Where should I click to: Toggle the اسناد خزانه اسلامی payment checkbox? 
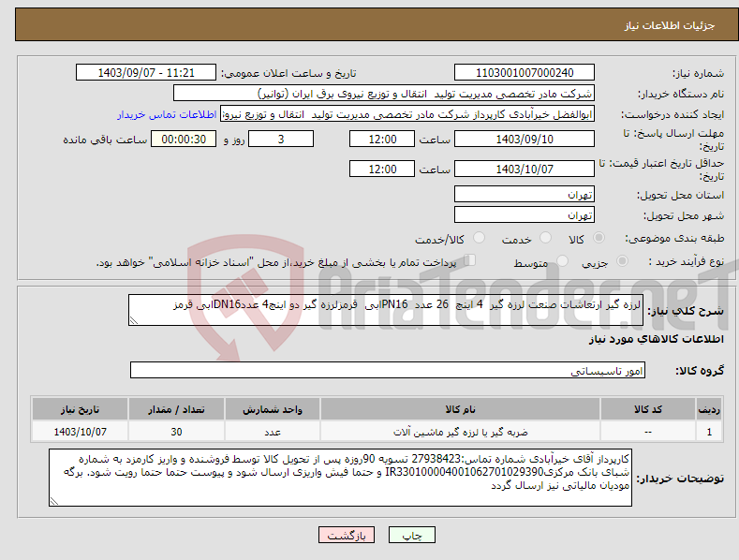pos(470,260)
